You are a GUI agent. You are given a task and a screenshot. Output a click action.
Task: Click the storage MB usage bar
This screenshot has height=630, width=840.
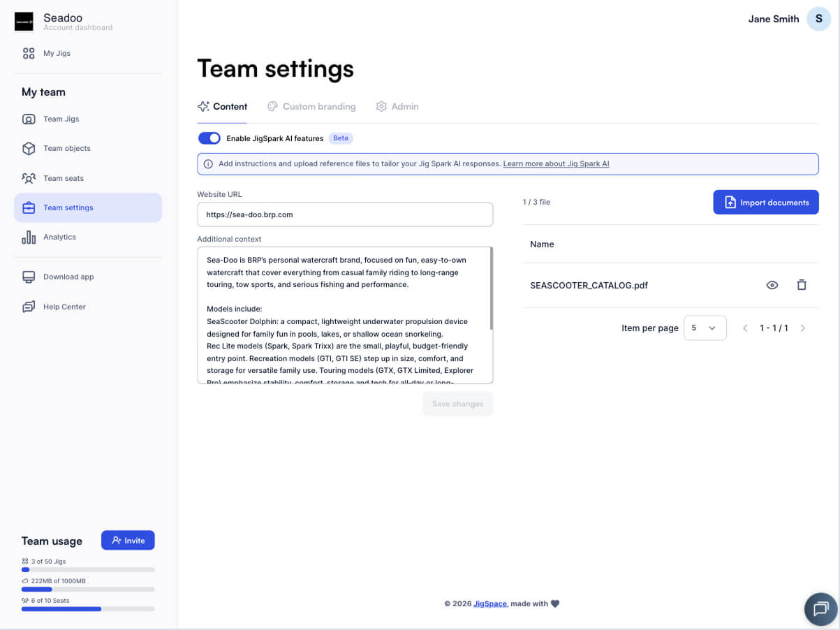[88, 589]
